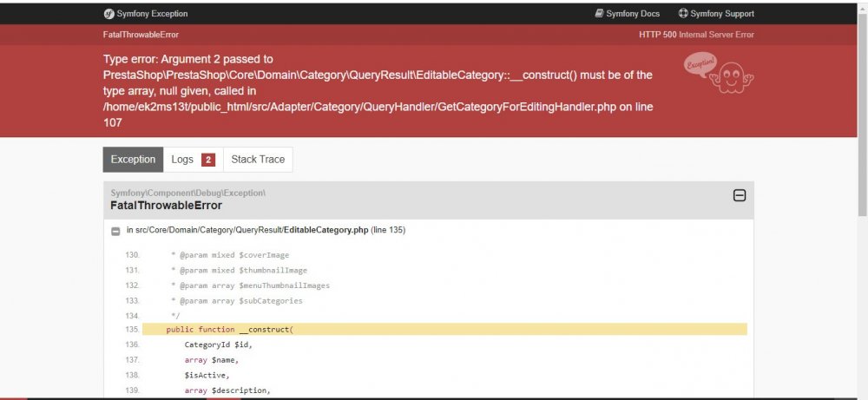The width and height of the screenshot is (868, 400).
Task: Click the highlighted line 135 __construct code
Action: click(444, 329)
